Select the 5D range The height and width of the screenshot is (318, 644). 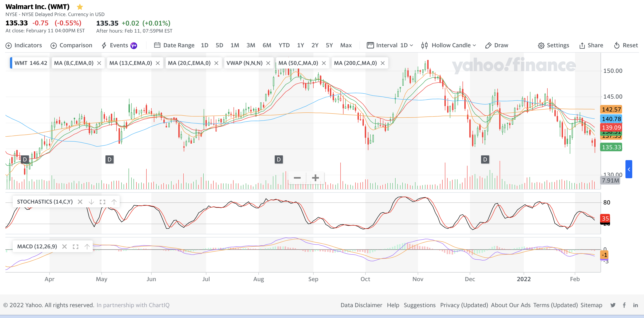pos(219,45)
